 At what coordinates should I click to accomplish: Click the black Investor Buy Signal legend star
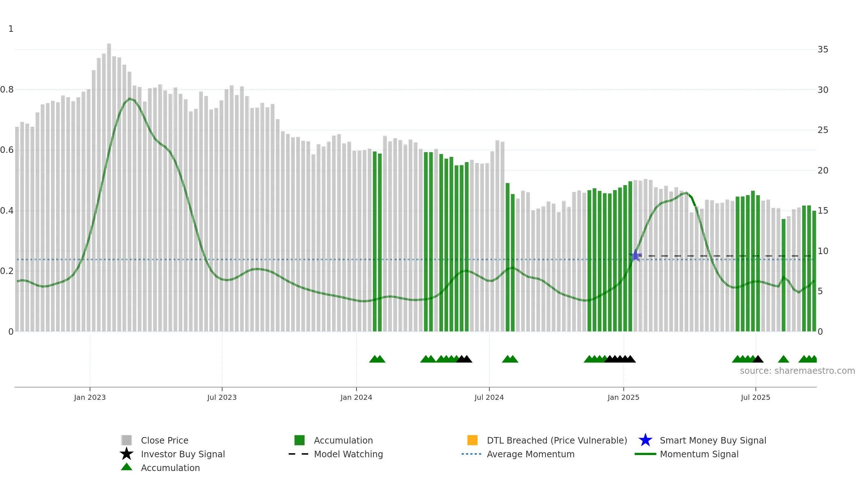point(126,454)
